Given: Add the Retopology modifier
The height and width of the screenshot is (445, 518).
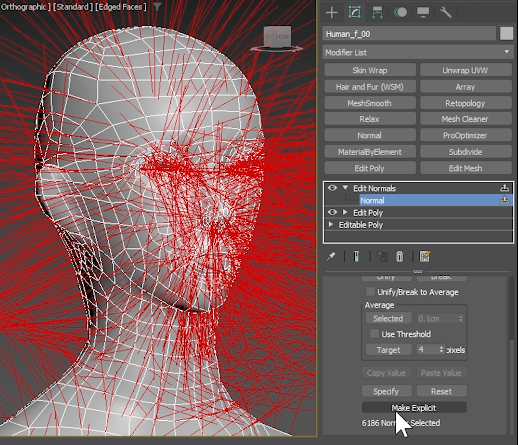Looking at the screenshot, I should (x=466, y=103).
